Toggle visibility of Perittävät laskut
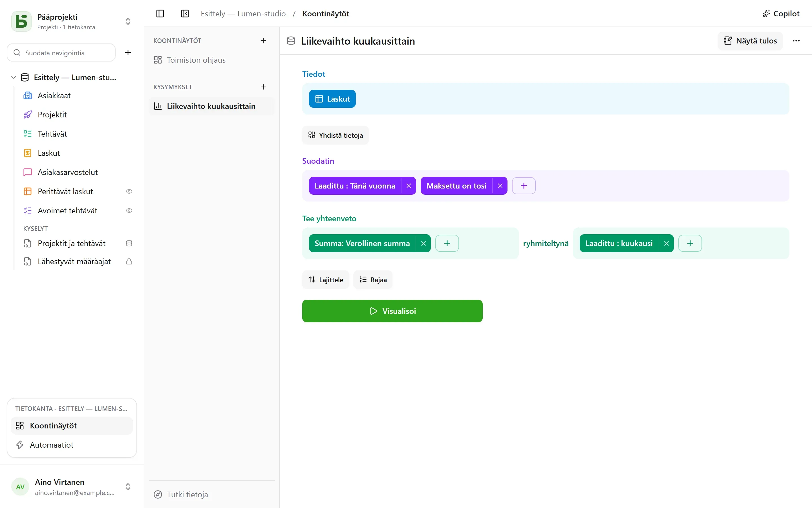The height and width of the screenshot is (508, 812). point(129,192)
